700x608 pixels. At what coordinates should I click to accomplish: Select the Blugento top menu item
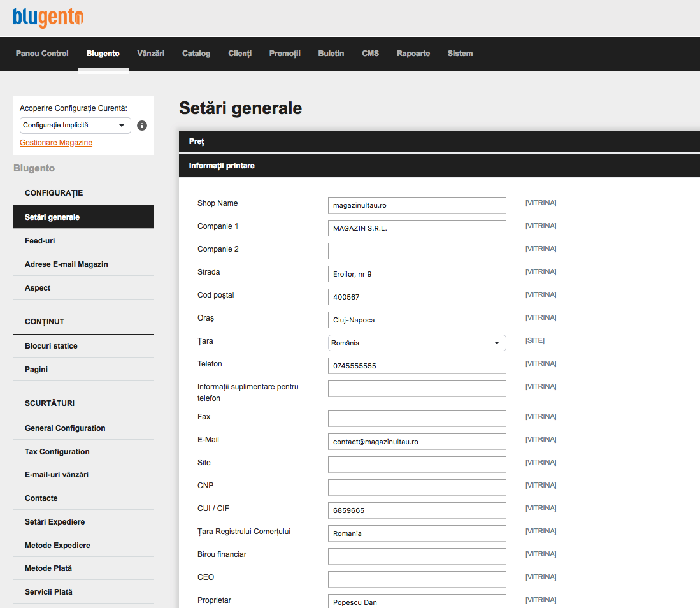pyautogui.click(x=103, y=54)
